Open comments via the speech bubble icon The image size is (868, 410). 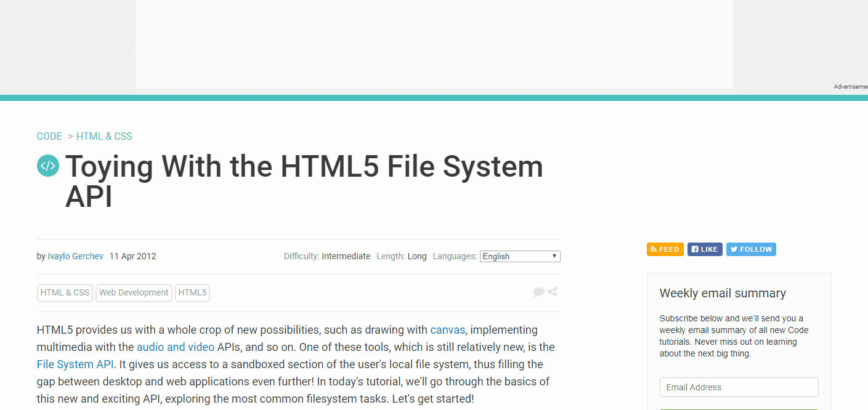tap(539, 291)
